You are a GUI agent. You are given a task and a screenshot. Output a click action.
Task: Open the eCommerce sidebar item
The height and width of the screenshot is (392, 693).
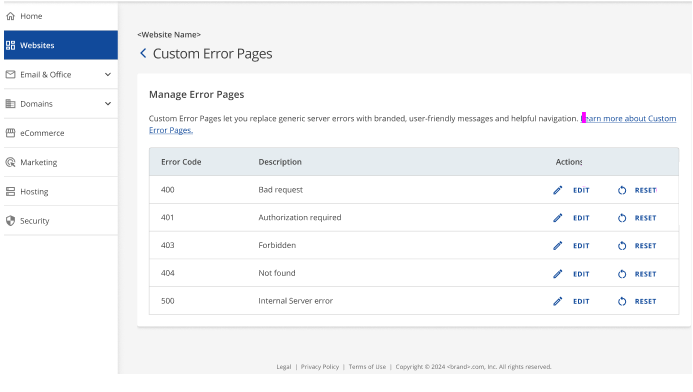61,133
